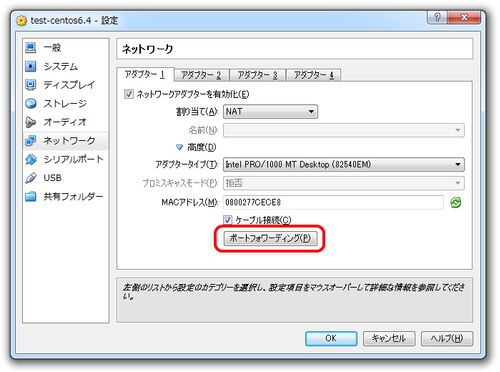Click the OK button

(331, 338)
